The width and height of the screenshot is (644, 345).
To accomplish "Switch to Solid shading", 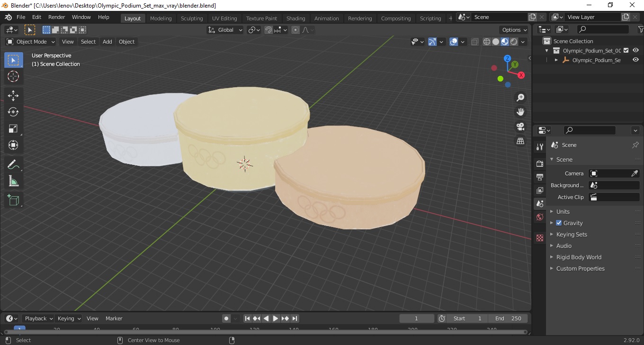I will [496, 42].
